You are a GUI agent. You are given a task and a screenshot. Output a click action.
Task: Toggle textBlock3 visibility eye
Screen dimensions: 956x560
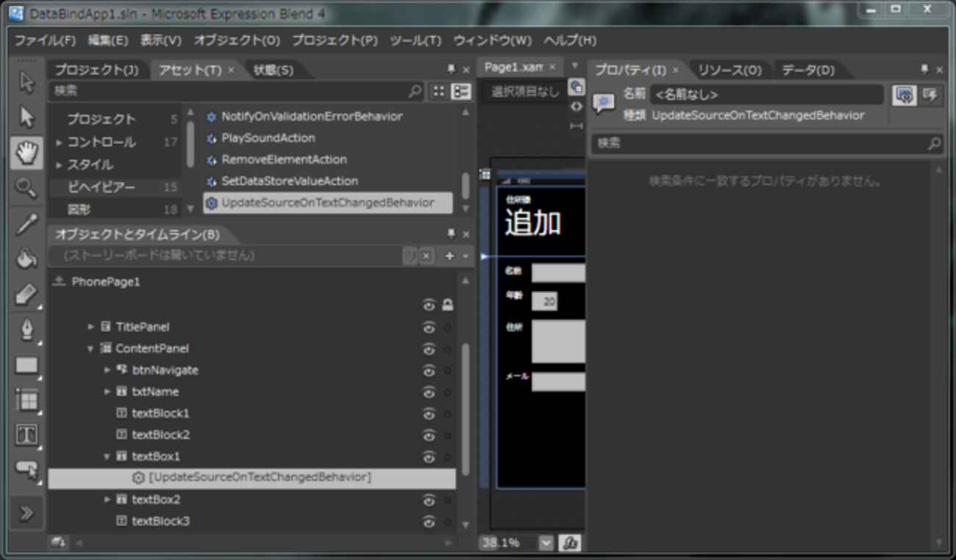click(x=429, y=521)
